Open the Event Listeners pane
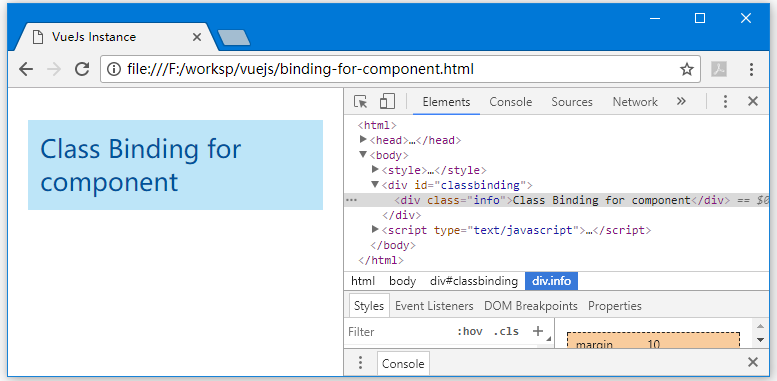The image size is (777, 381). tap(434, 306)
